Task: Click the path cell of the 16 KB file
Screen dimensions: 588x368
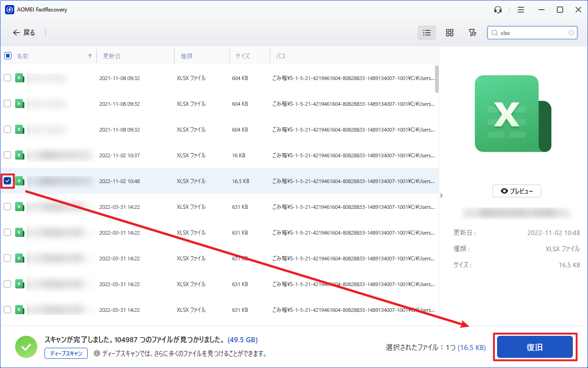Action: pos(353,155)
